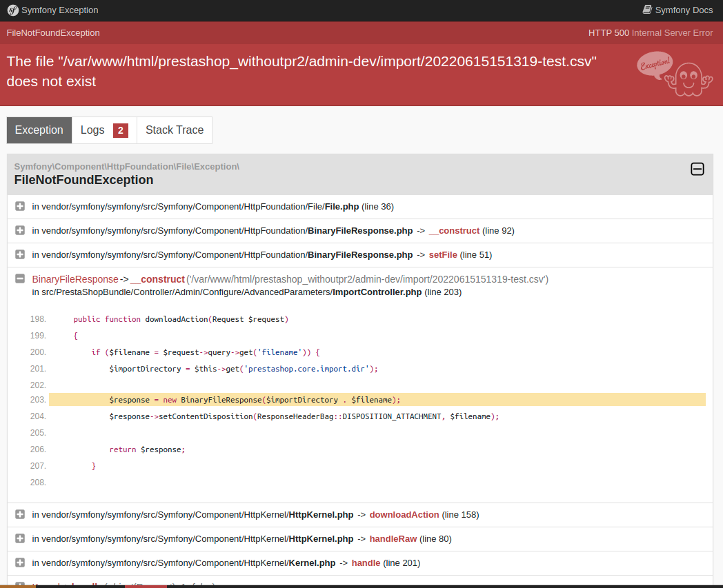Image resolution: width=723 pixels, height=588 pixels.
Task: Switch to the Stack Trace tab
Action: (x=174, y=130)
